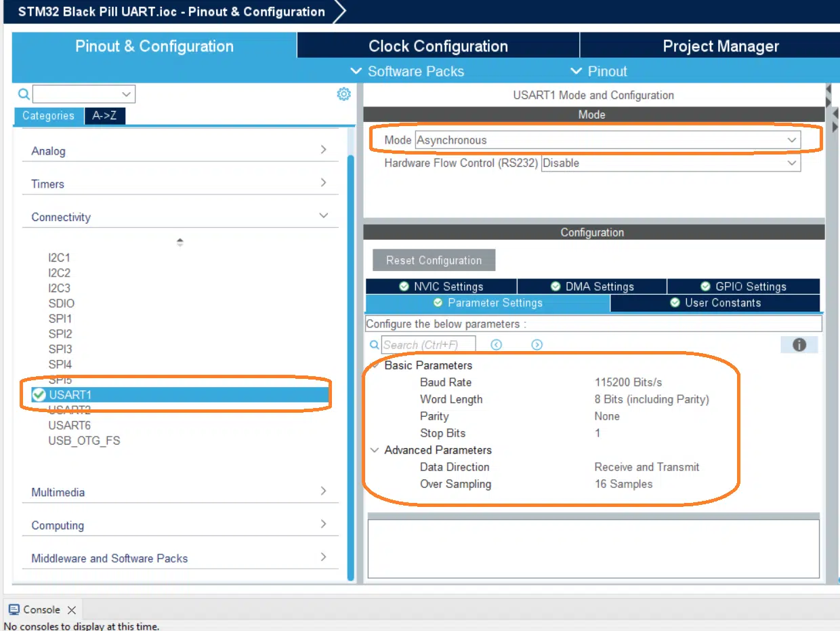
Task: Open the DMA Settings tab
Action: click(592, 287)
